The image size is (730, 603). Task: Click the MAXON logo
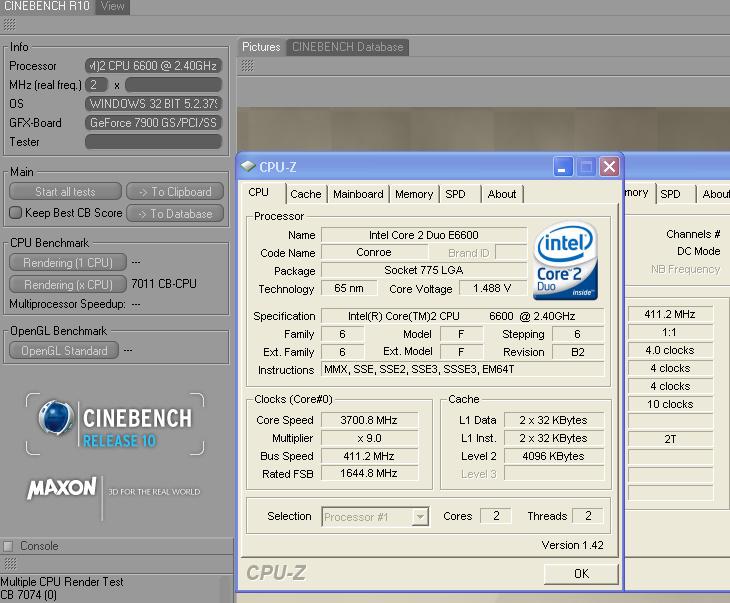(x=62, y=488)
